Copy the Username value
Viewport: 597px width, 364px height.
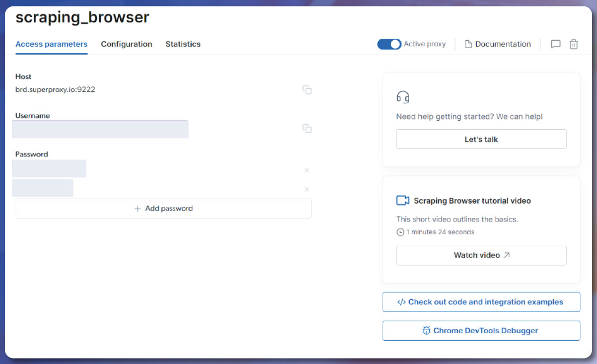307,129
